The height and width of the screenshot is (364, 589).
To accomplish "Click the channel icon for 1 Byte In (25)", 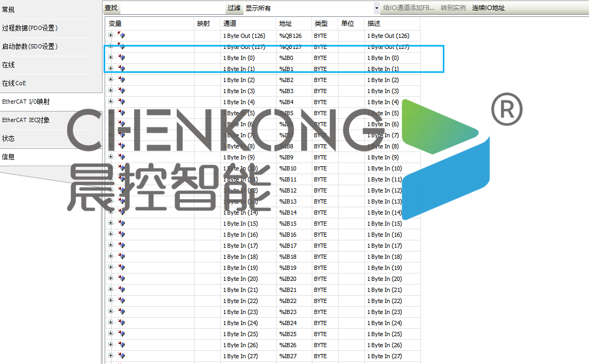I will pyautogui.click(x=121, y=333).
